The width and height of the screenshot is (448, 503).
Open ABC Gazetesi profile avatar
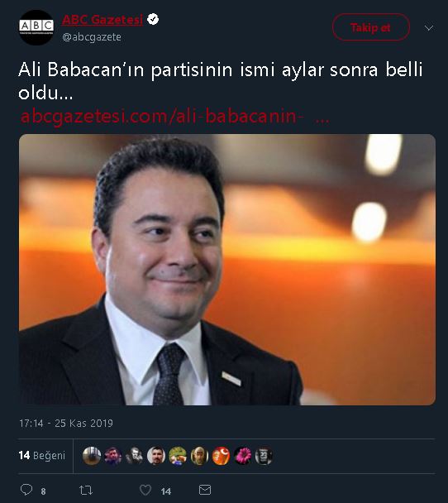click(x=36, y=27)
